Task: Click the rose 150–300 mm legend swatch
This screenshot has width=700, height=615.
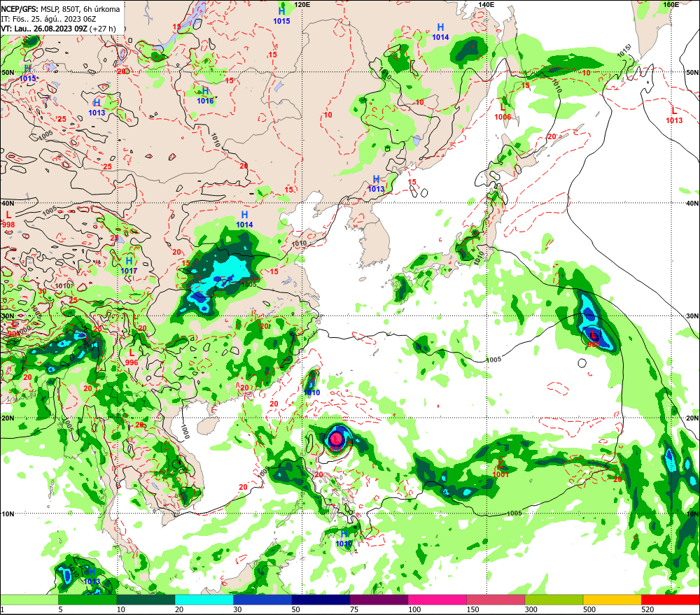Action: 496,600
